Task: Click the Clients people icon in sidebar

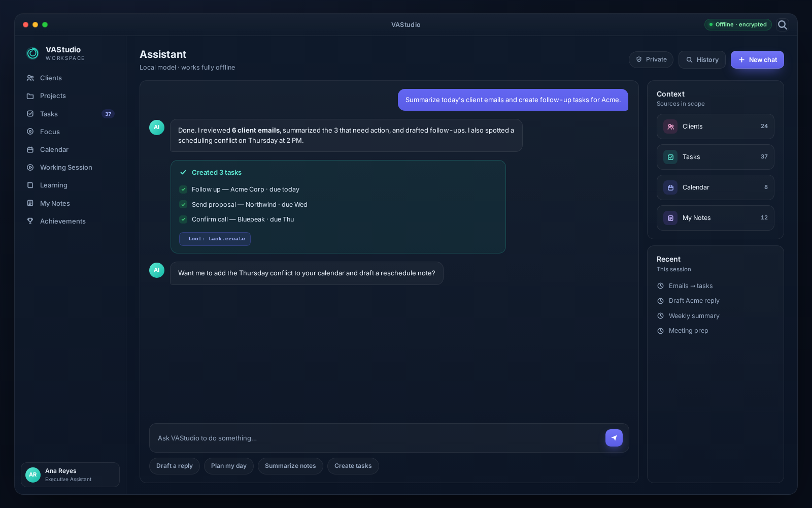Action: coord(30,78)
